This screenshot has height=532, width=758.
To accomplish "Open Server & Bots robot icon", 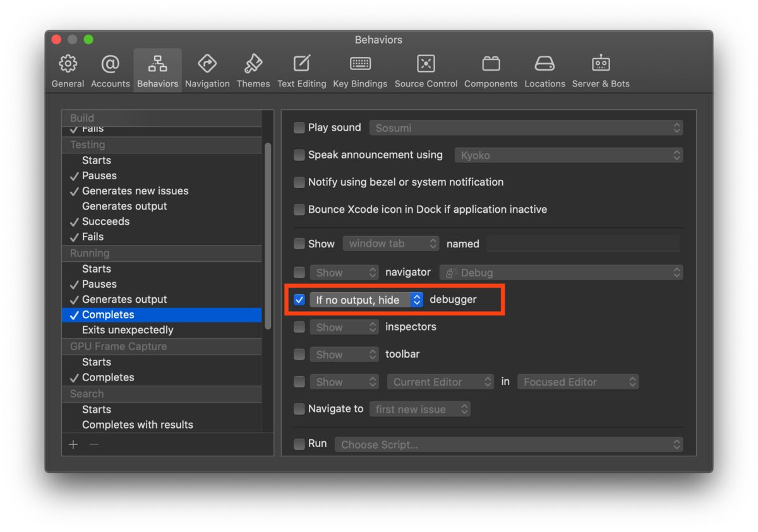I will pyautogui.click(x=601, y=64).
